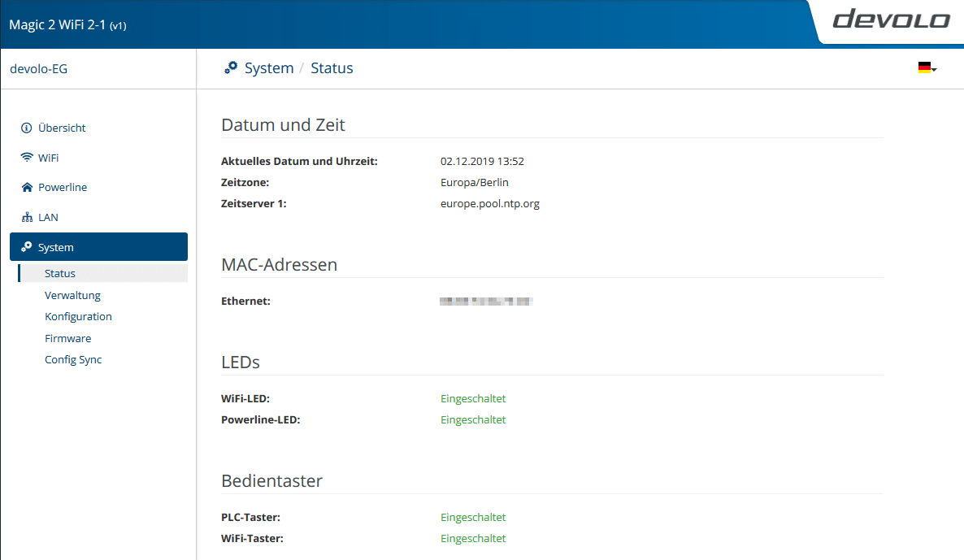Open the Firmware update page

pyautogui.click(x=67, y=339)
